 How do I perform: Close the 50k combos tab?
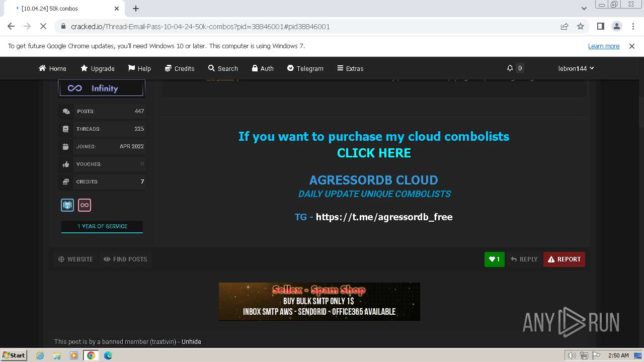pos(117,9)
